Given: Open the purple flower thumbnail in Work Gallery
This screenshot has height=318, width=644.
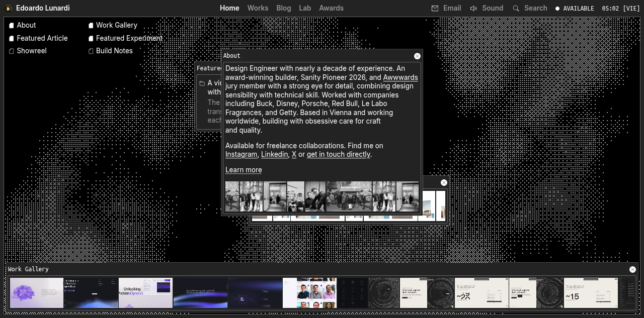Looking at the screenshot, I should 37,293.
